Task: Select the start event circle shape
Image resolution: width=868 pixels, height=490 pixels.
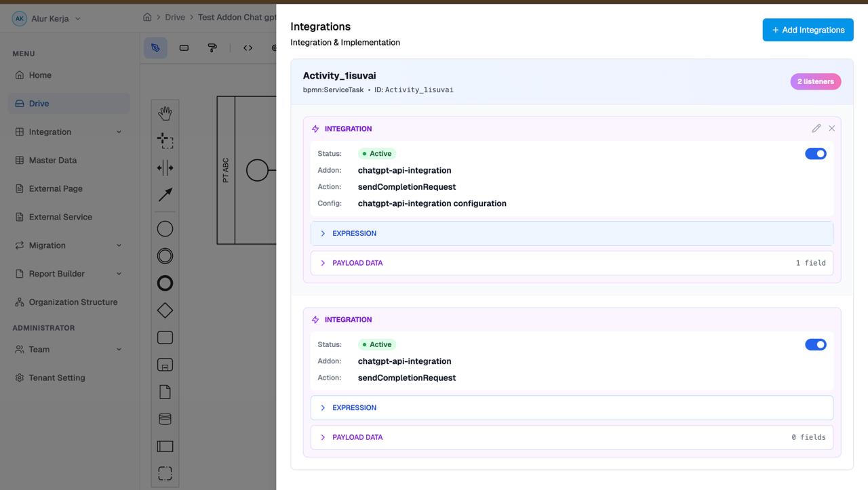Action: click(x=165, y=228)
